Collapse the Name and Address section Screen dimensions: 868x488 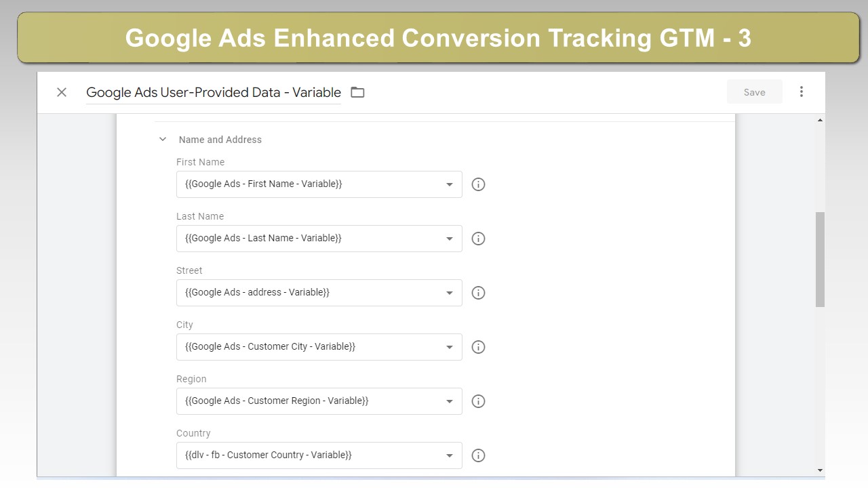click(163, 140)
